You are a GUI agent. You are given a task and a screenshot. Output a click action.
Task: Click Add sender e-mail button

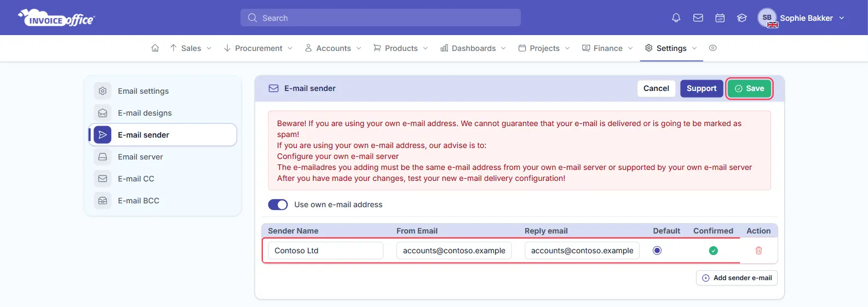[x=737, y=278]
